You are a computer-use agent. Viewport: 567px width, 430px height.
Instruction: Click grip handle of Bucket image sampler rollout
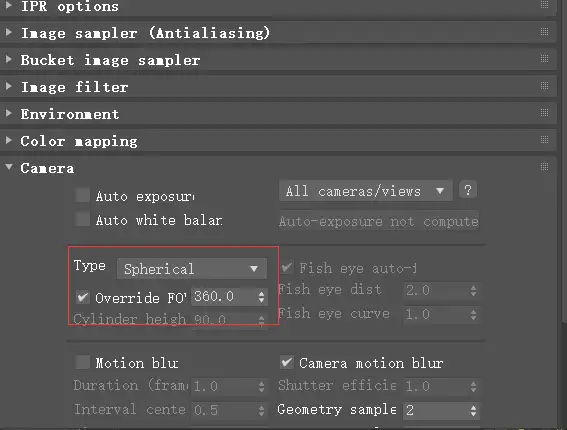(544, 59)
